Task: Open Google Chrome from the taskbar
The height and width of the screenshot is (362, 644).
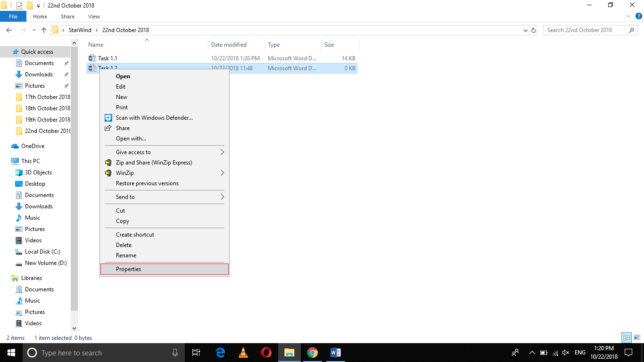Action: click(x=312, y=353)
